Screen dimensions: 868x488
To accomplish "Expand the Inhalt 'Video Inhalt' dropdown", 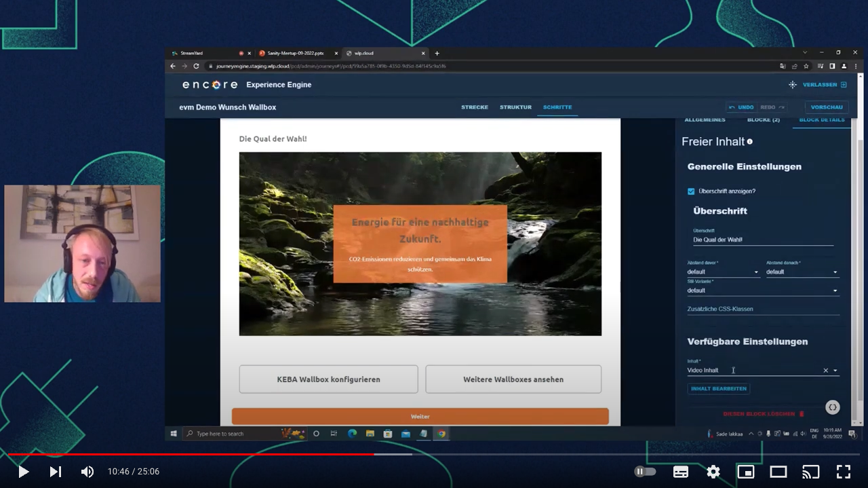I will click(835, 371).
